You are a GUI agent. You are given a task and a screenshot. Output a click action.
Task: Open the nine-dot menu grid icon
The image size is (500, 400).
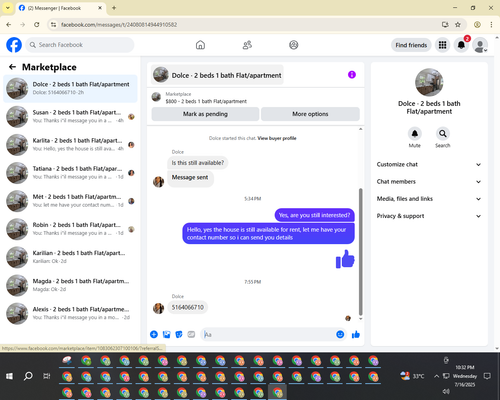[442, 45]
